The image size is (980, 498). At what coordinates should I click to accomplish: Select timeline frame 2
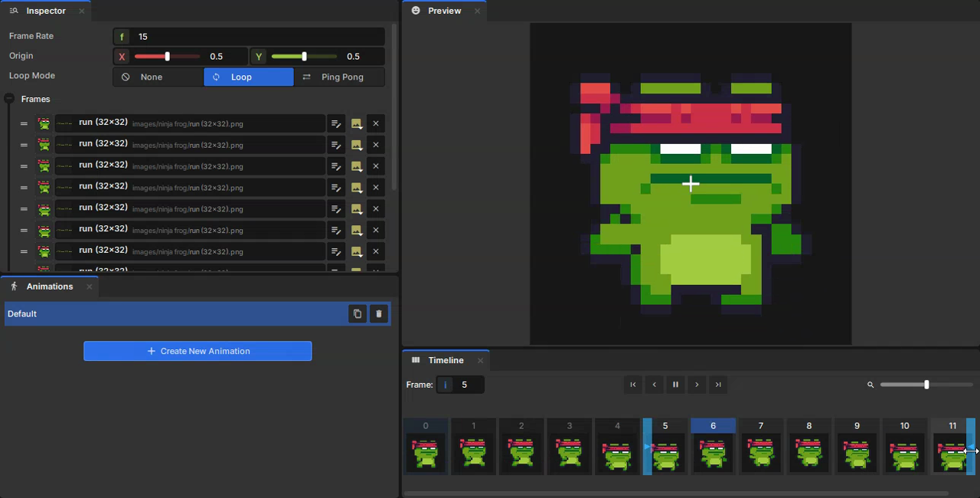(x=521, y=447)
